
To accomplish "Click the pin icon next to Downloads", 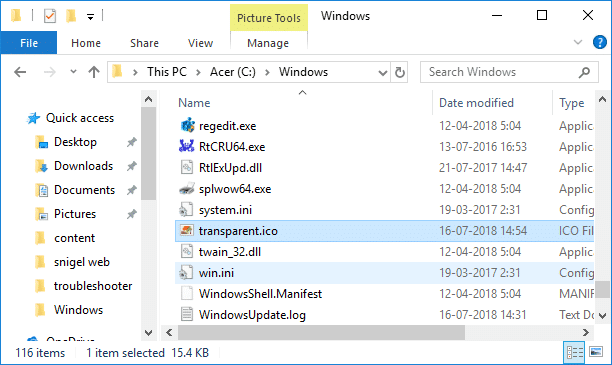I will 132,166.
